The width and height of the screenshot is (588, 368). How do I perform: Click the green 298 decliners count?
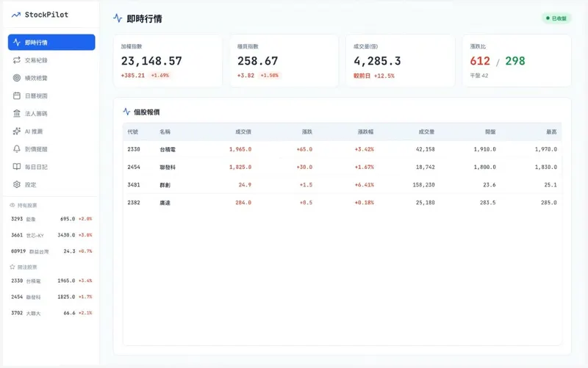pos(515,61)
